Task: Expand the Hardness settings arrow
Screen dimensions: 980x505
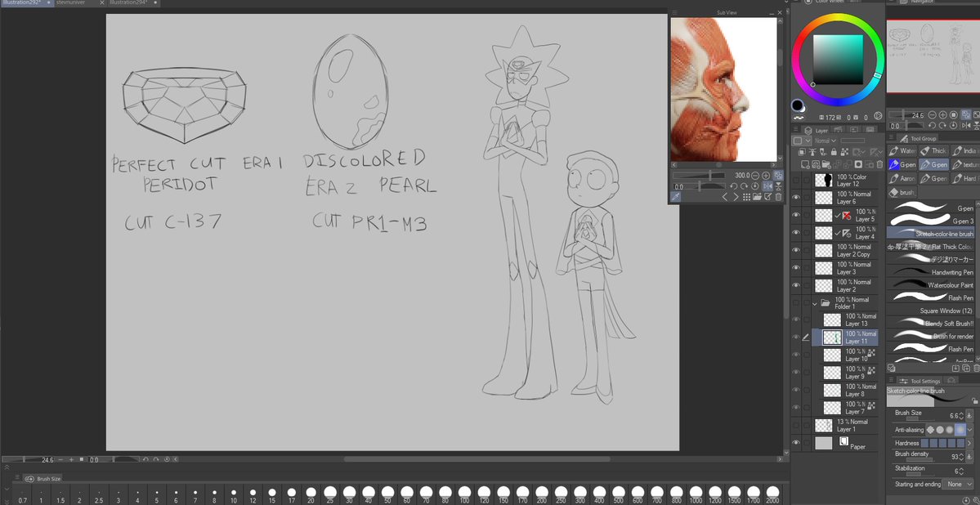Action: pyautogui.click(x=969, y=443)
